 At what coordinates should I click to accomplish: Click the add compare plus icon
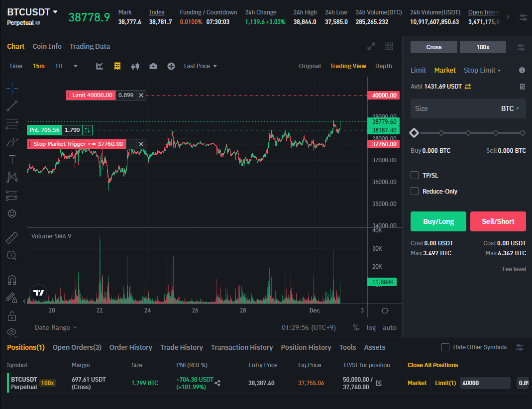point(171,66)
